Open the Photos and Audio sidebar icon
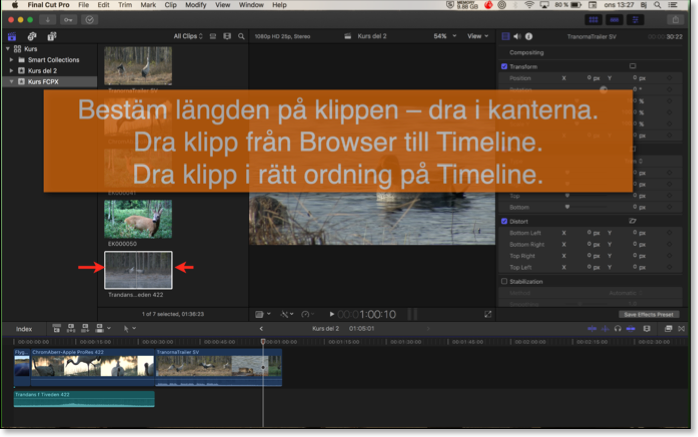 pyautogui.click(x=32, y=36)
